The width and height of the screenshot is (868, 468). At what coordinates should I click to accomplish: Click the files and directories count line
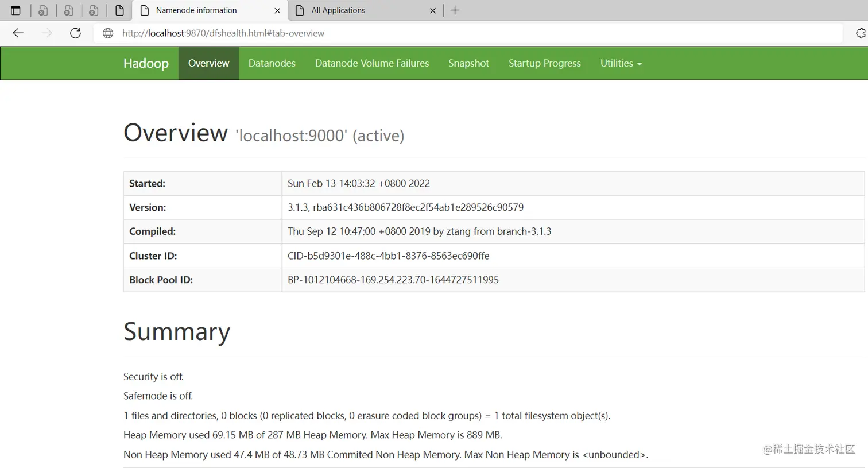367,416
